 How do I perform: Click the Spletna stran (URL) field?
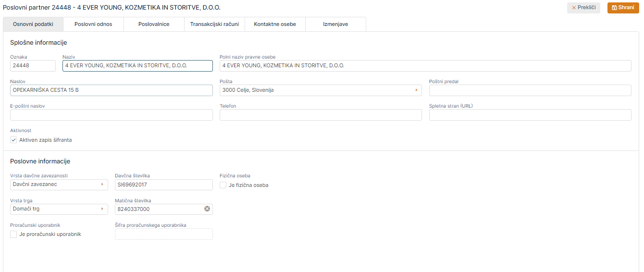pyautogui.click(x=530, y=115)
